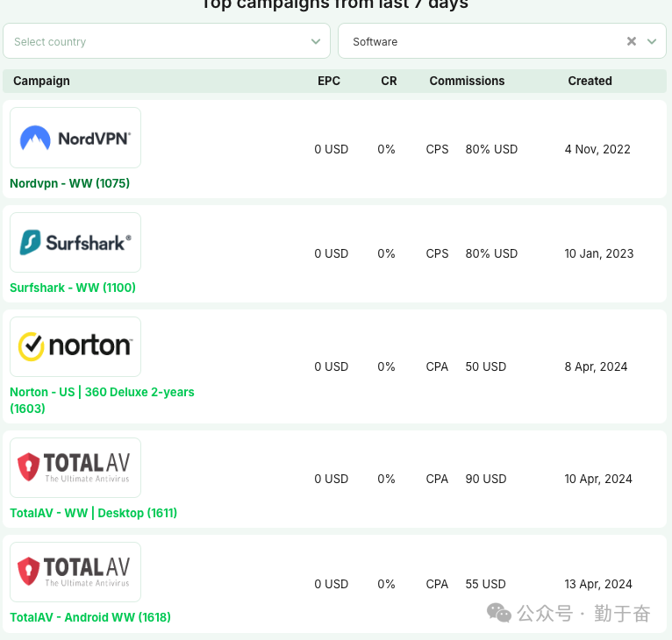Click the Commissions column header
Viewport: 672px width, 640px height.
(467, 81)
